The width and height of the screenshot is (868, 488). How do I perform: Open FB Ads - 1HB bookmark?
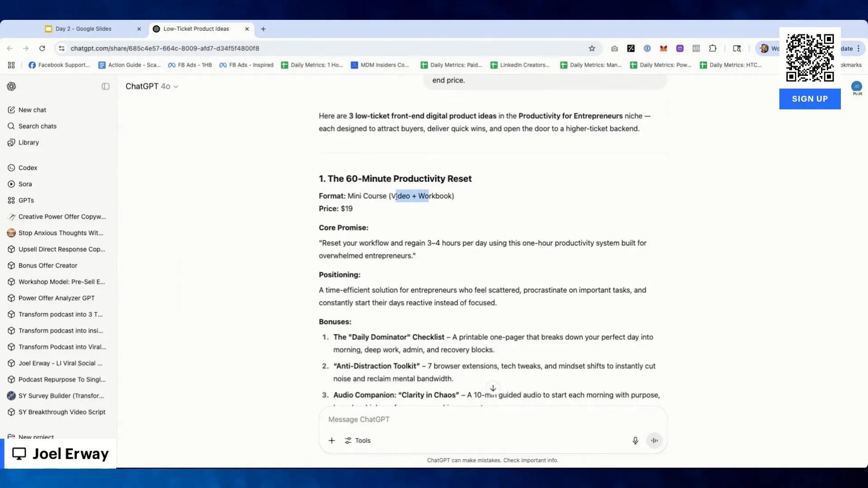[x=190, y=65]
